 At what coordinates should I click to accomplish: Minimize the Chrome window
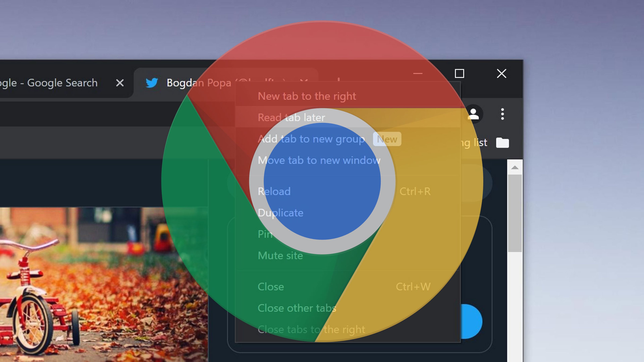pyautogui.click(x=418, y=74)
